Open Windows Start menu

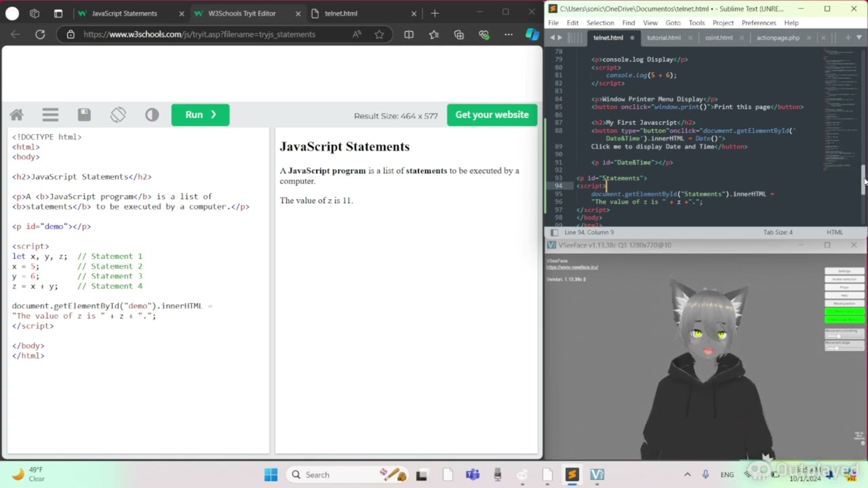click(x=271, y=474)
